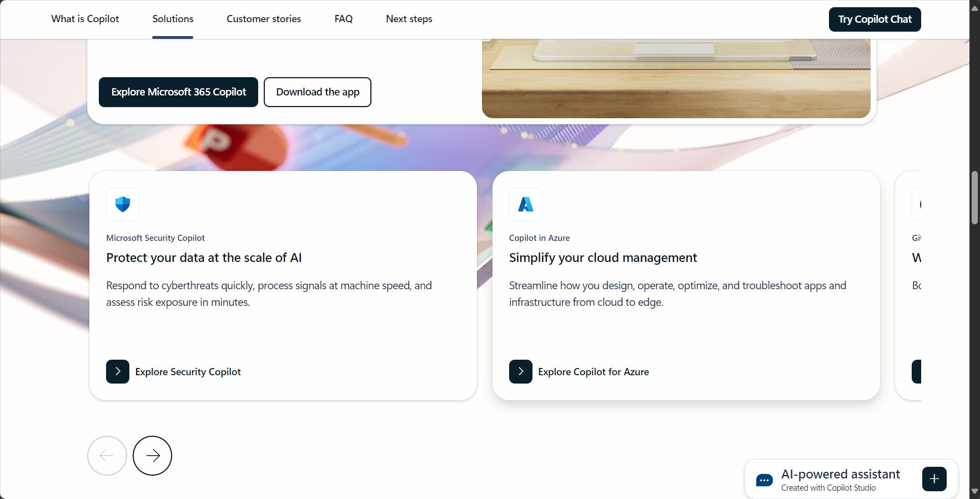Click the scrollbar down arrow
Screen dimensions: 980x499
tap(974, 492)
